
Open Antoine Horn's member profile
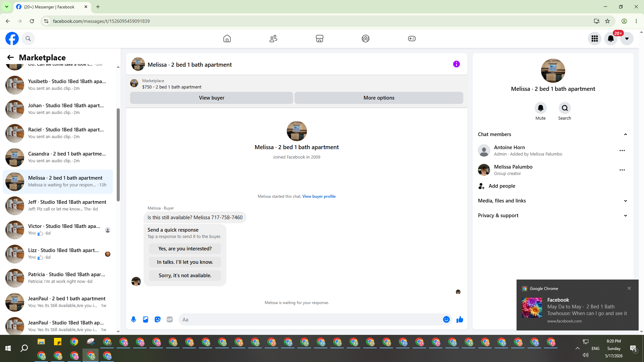pos(520,150)
